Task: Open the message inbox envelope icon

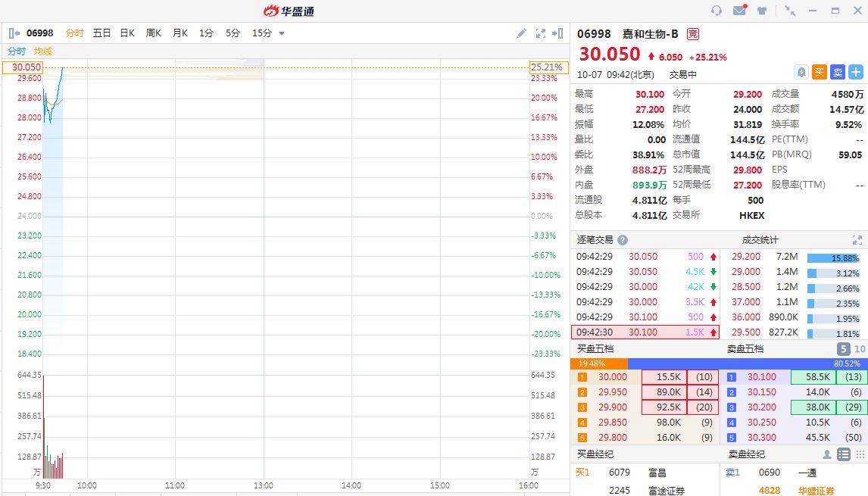Action: coord(739,11)
